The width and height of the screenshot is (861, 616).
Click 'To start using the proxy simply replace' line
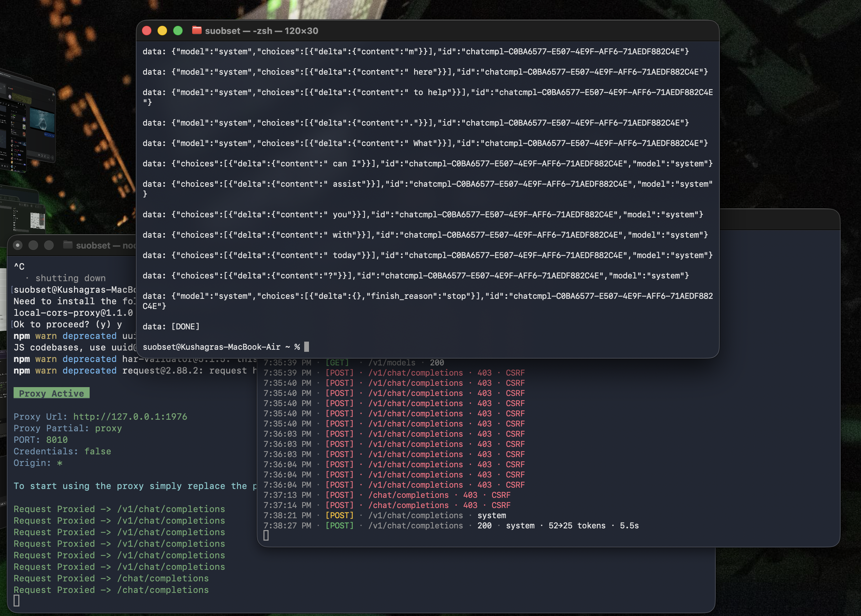(x=135, y=486)
